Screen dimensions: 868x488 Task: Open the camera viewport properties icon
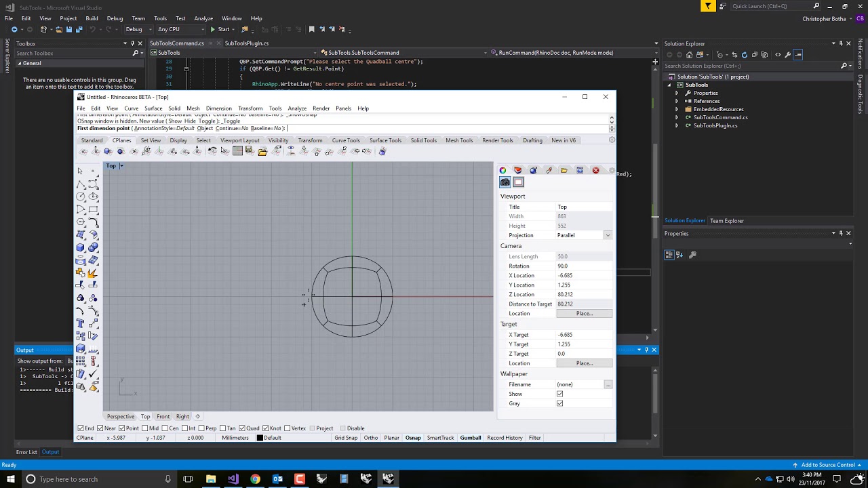tap(505, 182)
